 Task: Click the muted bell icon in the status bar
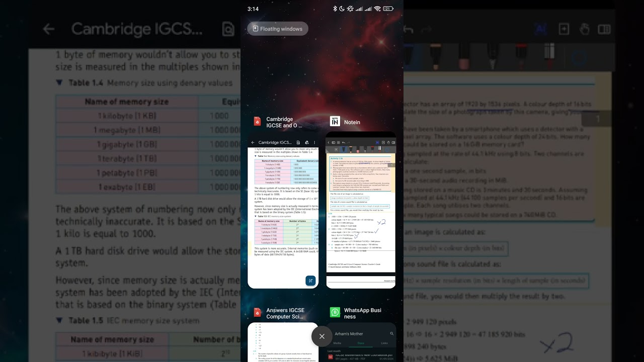[350, 9]
